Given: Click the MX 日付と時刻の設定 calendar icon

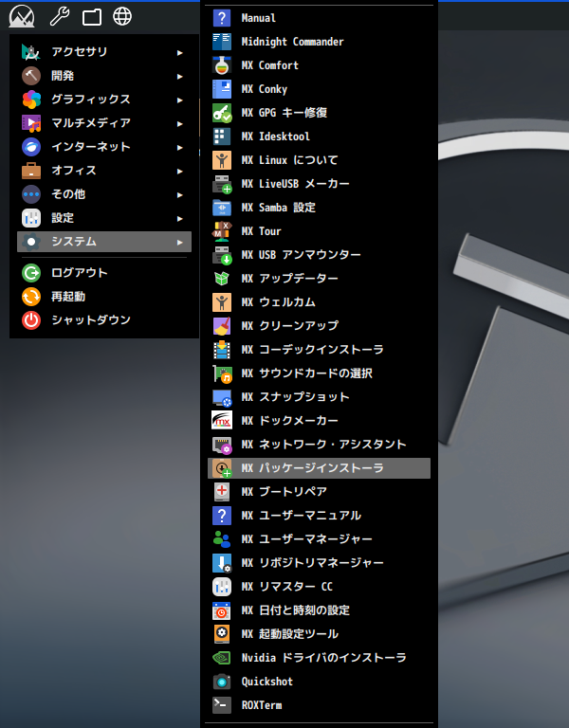Looking at the screenshot, I should click(x=222, y=610).
